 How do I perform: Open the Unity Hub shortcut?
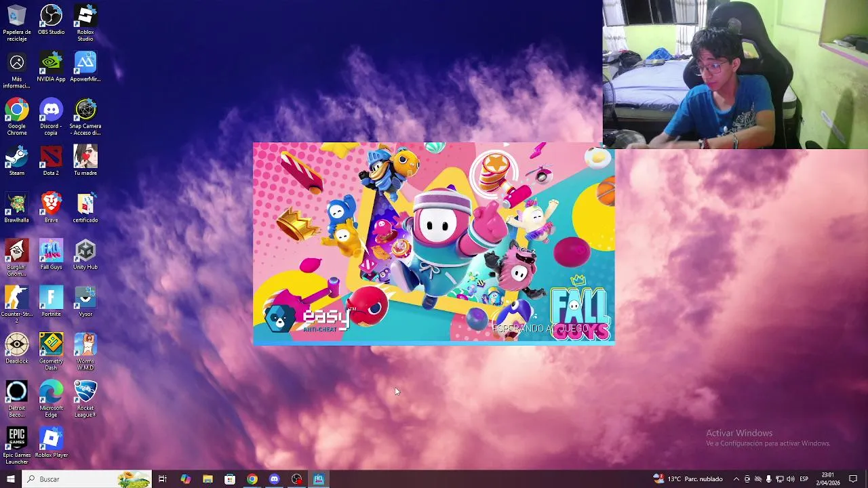pos(85,255)
